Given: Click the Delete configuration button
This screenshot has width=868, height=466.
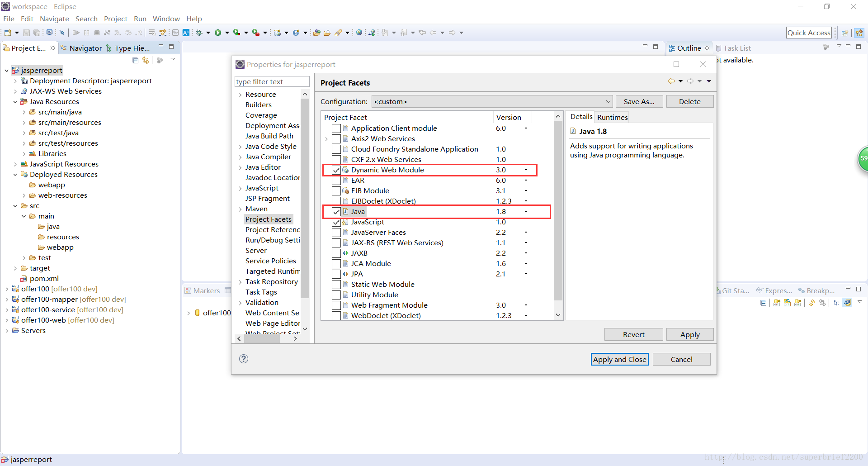Looking at the screenshot, I should click(x=689, y=101).
